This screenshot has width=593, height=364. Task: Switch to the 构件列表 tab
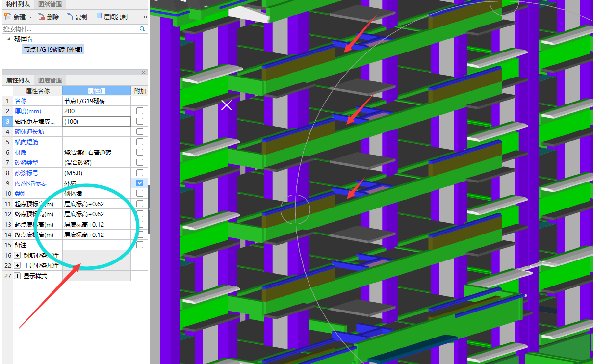[x=18, y=4]
